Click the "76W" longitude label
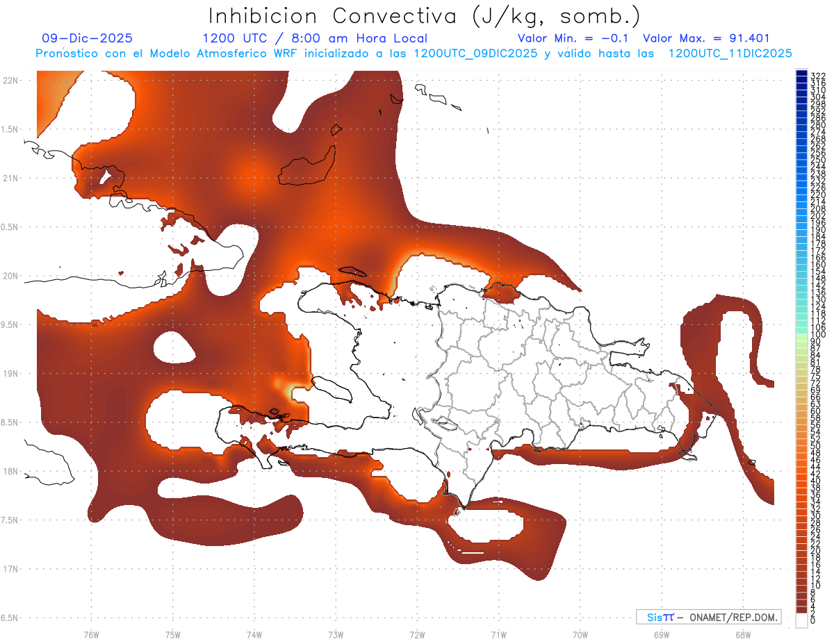The width and height of the screenshot is (834, 644). pos(91,634)
